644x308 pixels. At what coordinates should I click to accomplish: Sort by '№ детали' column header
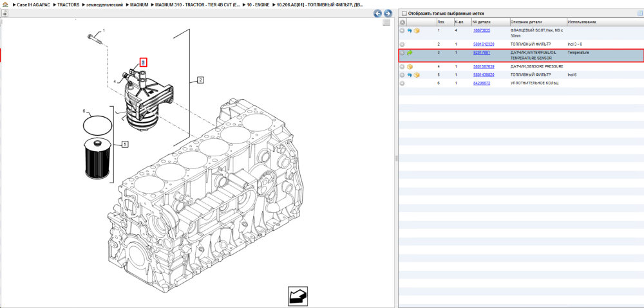click(490, 22)
